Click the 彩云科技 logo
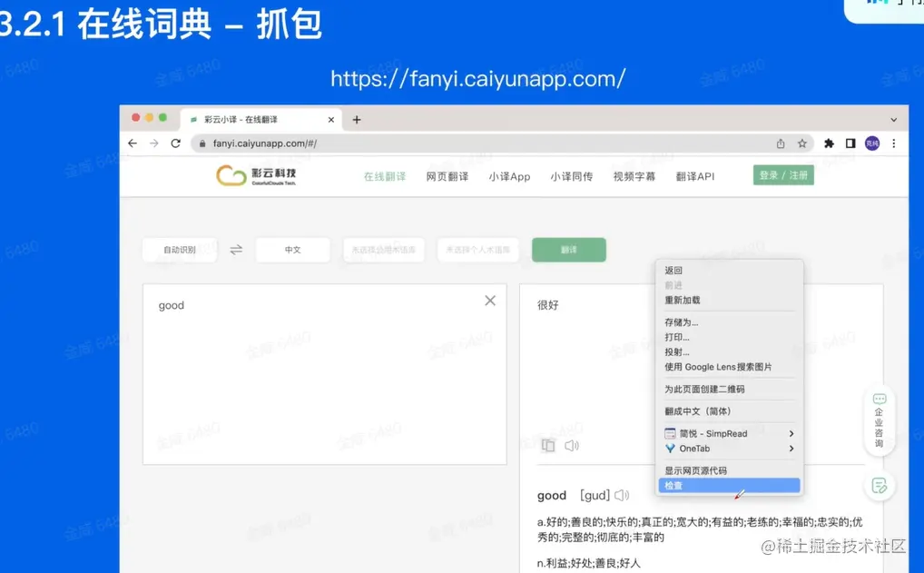Image resolution: width=924 pixels, height=573 pixels. (256, 175)
